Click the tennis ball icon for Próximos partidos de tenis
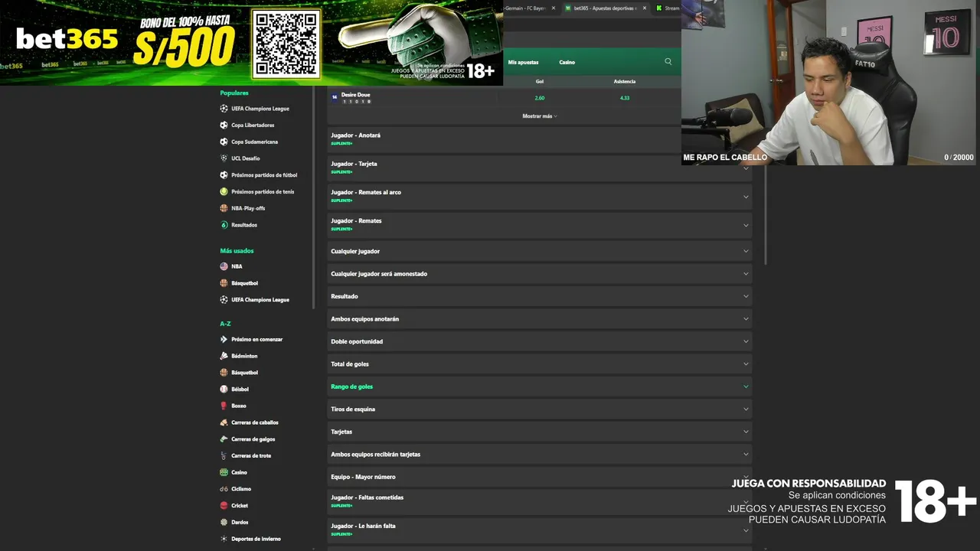Image resolution: width=980 pixels, height=551 pixels. coord(224,191)
